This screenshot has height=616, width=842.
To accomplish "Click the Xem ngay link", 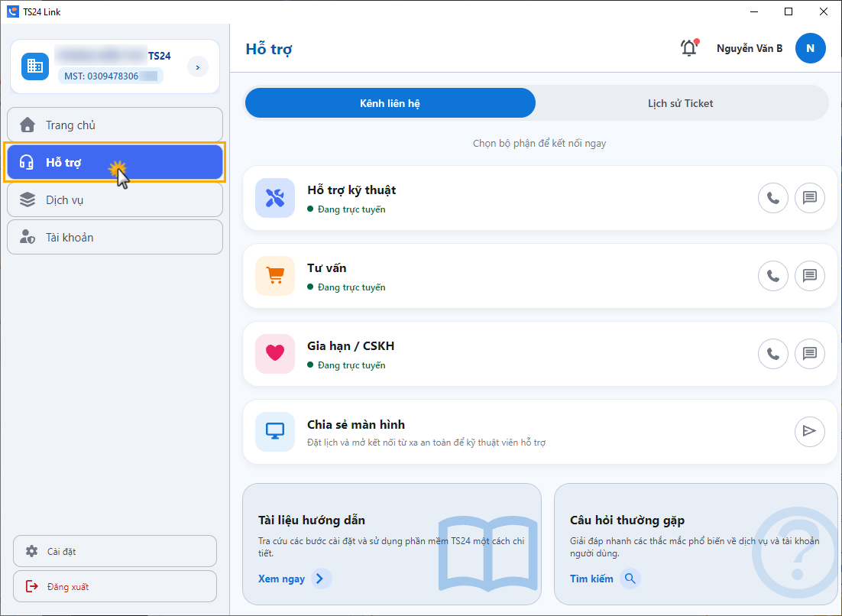I will pyautogui.click(x=281, y=579).
